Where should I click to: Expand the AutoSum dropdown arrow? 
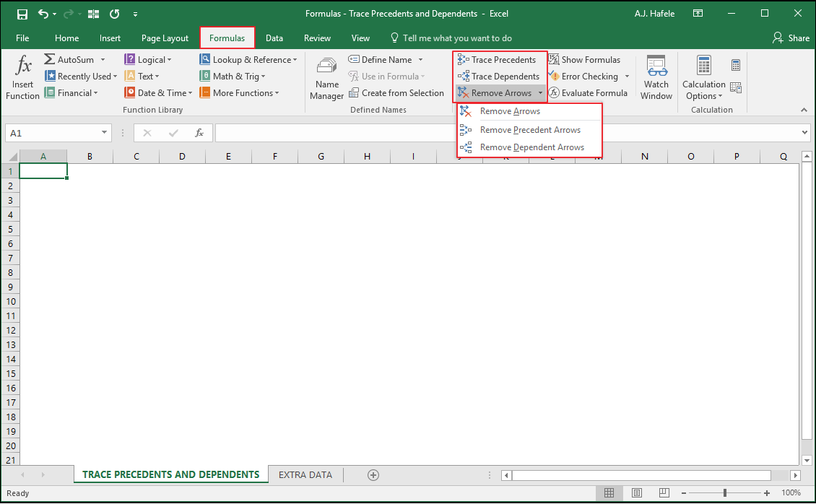click(103, 59)
